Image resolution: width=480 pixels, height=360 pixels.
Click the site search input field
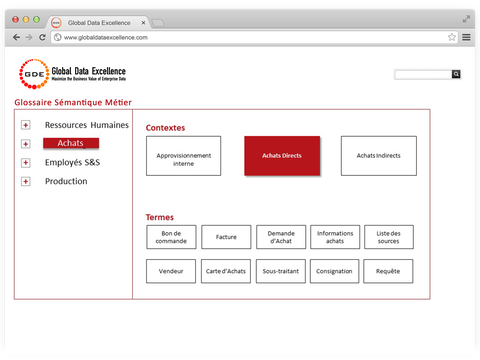click(423, 74)
